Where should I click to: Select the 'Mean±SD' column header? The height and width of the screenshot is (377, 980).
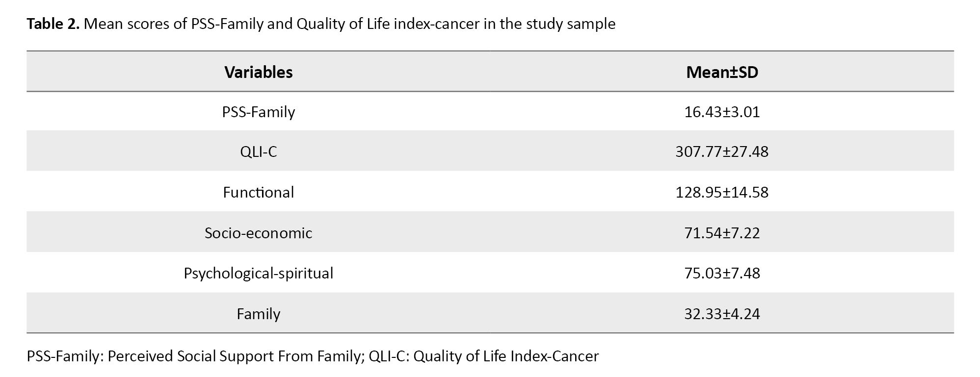click(722, 72)
